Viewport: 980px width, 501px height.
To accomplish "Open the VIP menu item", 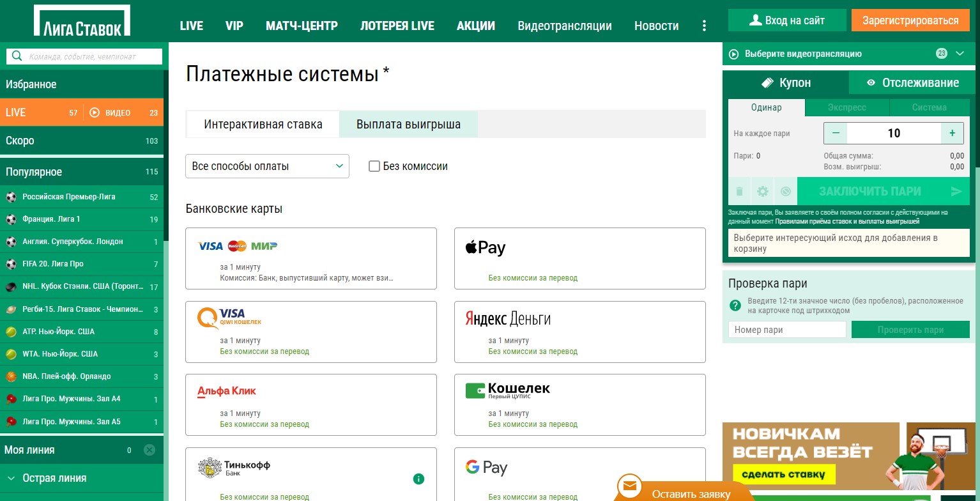I will 234,26.
